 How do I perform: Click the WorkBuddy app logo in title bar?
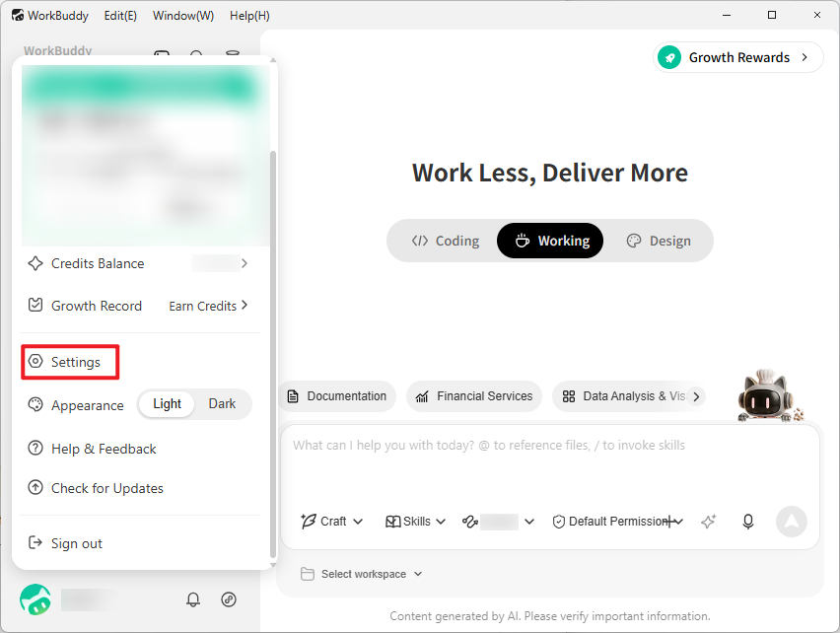[18, 15]
